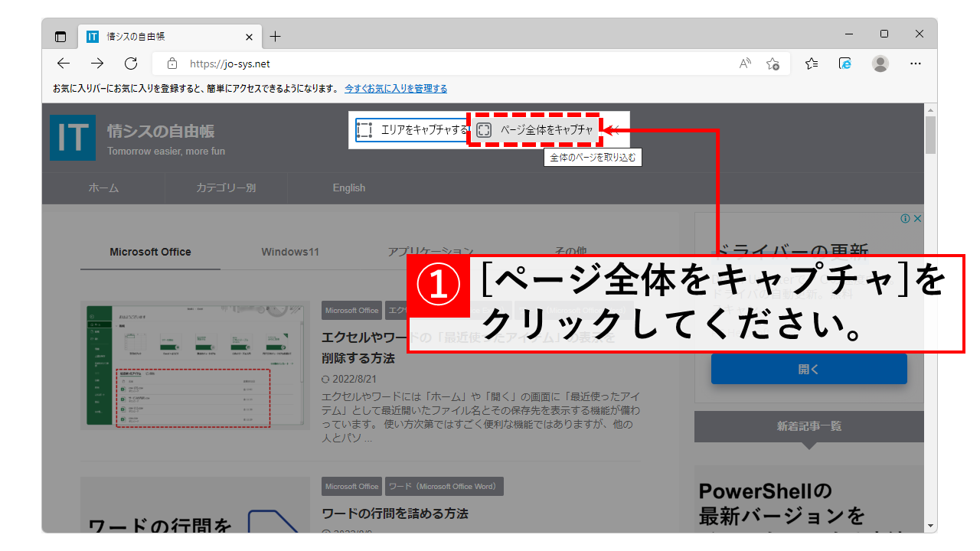
Task: Click 今すぐお気に入りを管理する link
Action: [396, 89]
